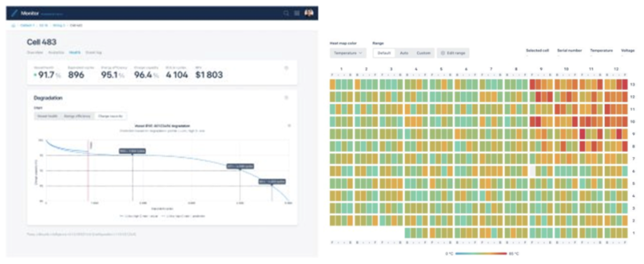This screenshot has height=264, width=644.
Task: Open the Analytics tab
Action: pyautogui.click(x=56, y=52)
